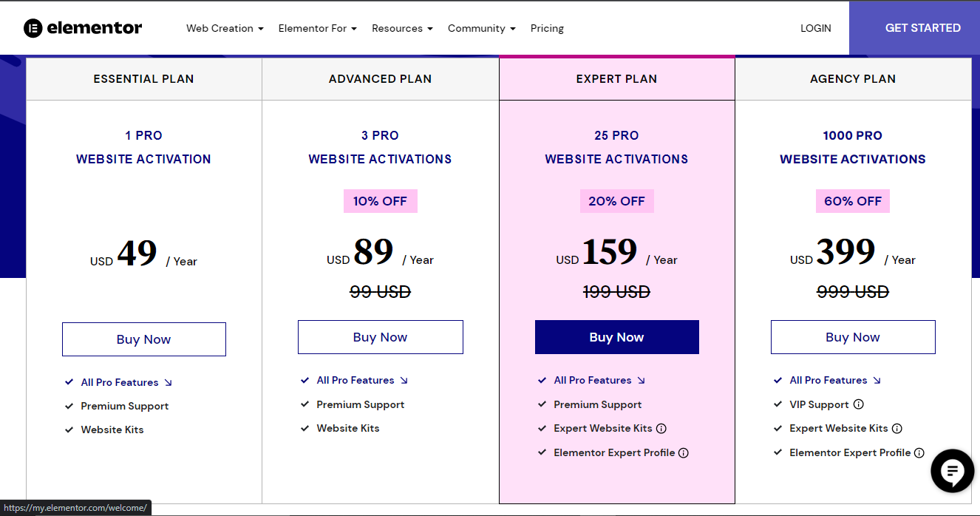Click All Pro Features link in Advanced plan
Viewport: 980px width, 516px height.
coord(355,380)
